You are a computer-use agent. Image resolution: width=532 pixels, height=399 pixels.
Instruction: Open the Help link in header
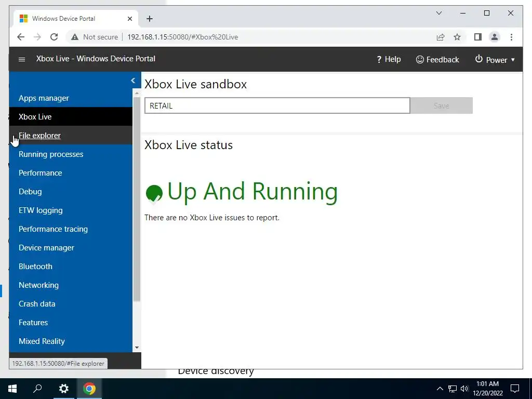(389, 59)
